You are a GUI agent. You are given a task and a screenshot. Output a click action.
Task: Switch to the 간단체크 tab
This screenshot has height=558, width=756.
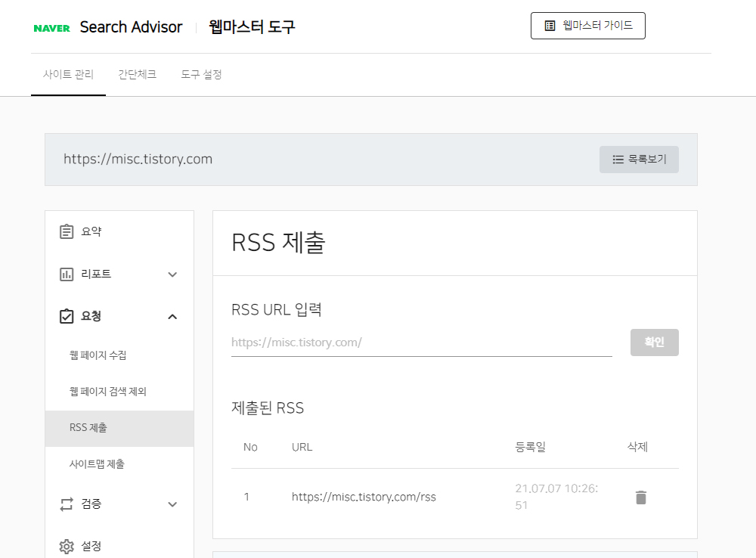138,74
